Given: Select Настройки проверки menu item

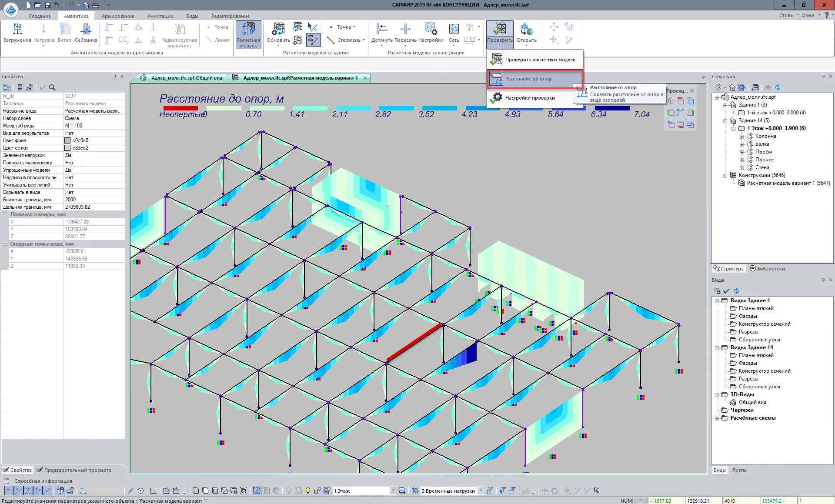Looking at the screenshot, I should [529, 98].
